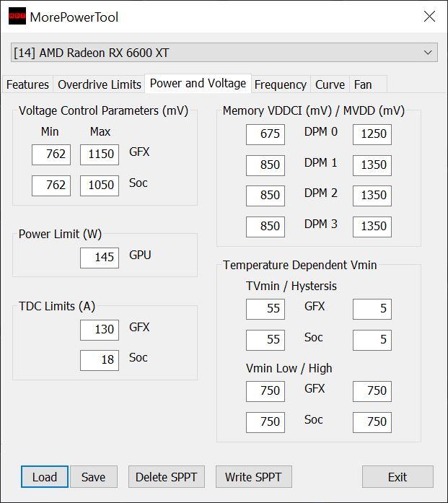Click the GFX Hysteresis field 5
This screenshot has height=503, width=448.
click(372, 309)
